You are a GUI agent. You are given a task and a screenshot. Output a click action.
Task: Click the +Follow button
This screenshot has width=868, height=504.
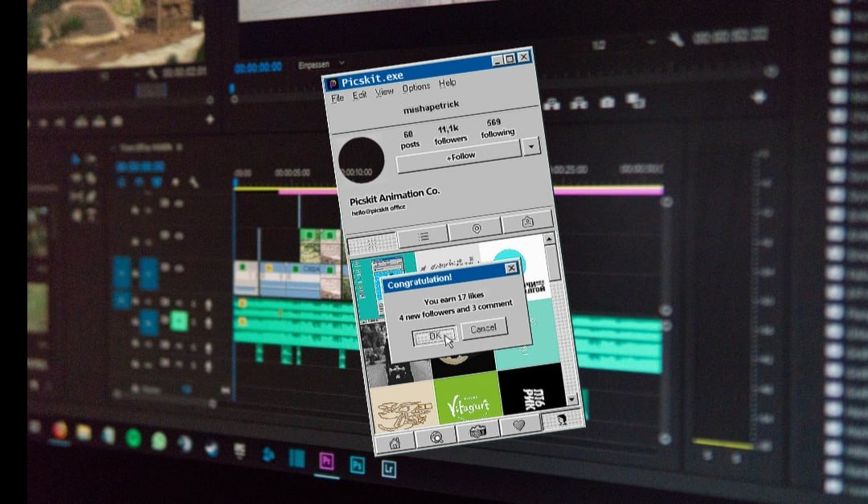pyautogui.click(x=461, y=156)
